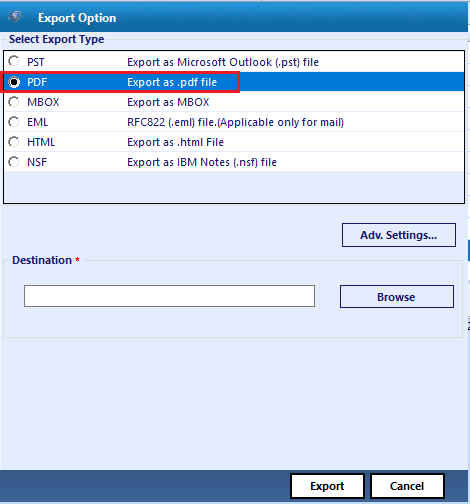
Task: Click 'Export as .pdf file' description
Action: (172, 82)
